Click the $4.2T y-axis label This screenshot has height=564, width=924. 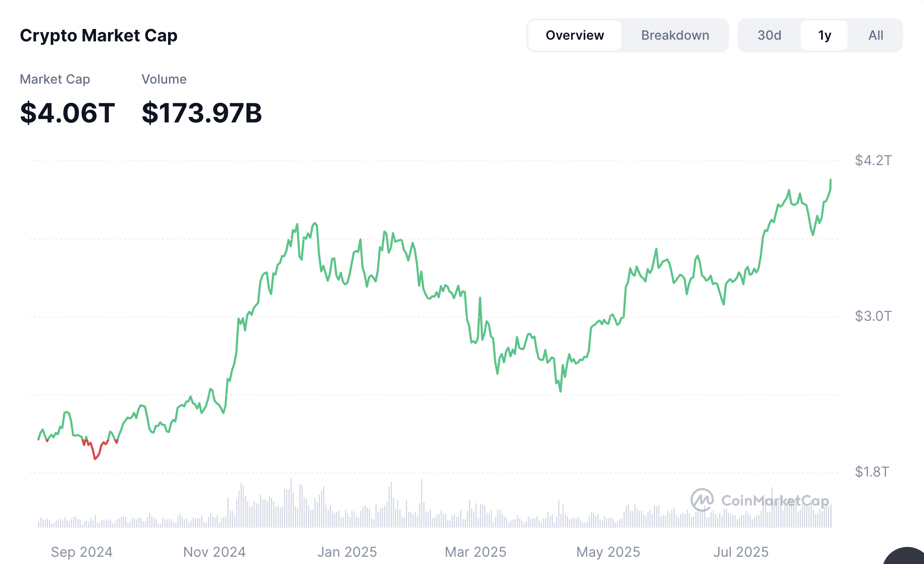pos(873,160)
